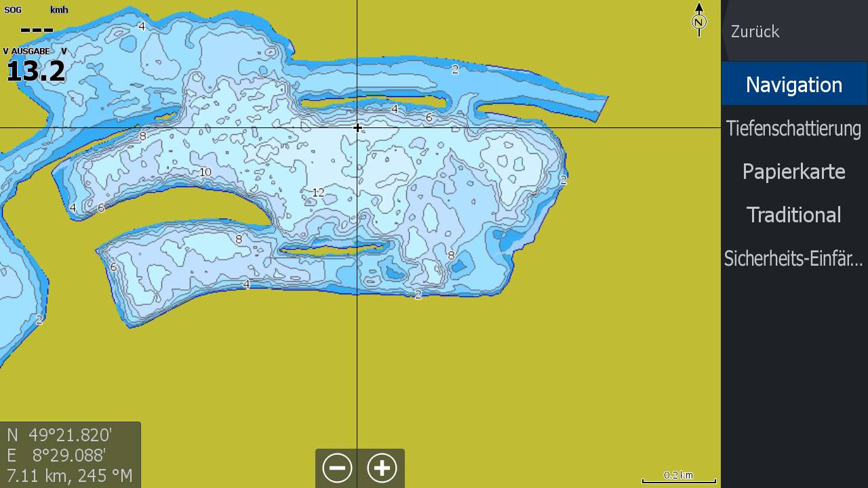Tap the 7.11 km, 245 °M bearing readout
The height and width of the screenshot is (488, 868).
click(70, 476)
